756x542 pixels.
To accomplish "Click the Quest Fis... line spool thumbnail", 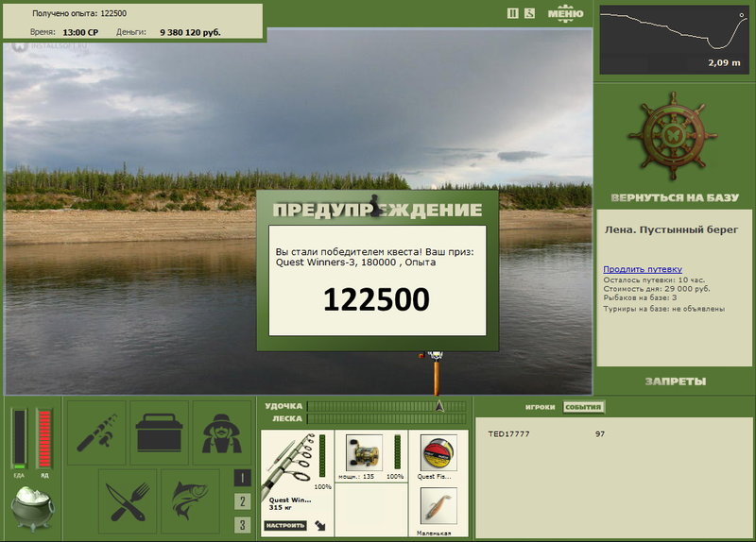I will (438, 453).
